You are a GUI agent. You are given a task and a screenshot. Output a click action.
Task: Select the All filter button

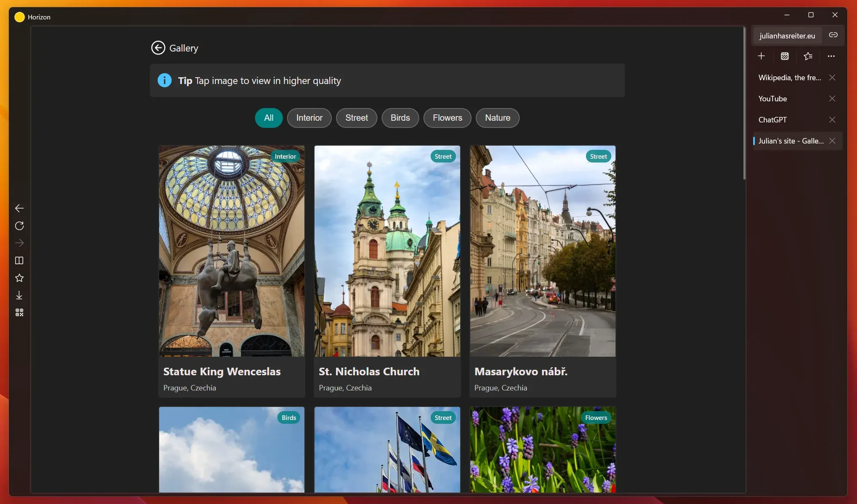point(268,118)
